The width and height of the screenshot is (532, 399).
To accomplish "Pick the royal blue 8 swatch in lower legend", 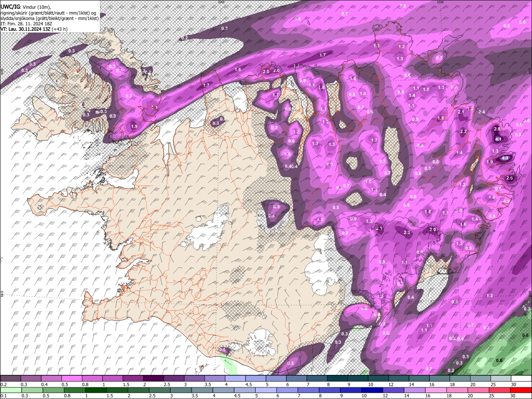I will pyautogui.click(x=330, y=390).
